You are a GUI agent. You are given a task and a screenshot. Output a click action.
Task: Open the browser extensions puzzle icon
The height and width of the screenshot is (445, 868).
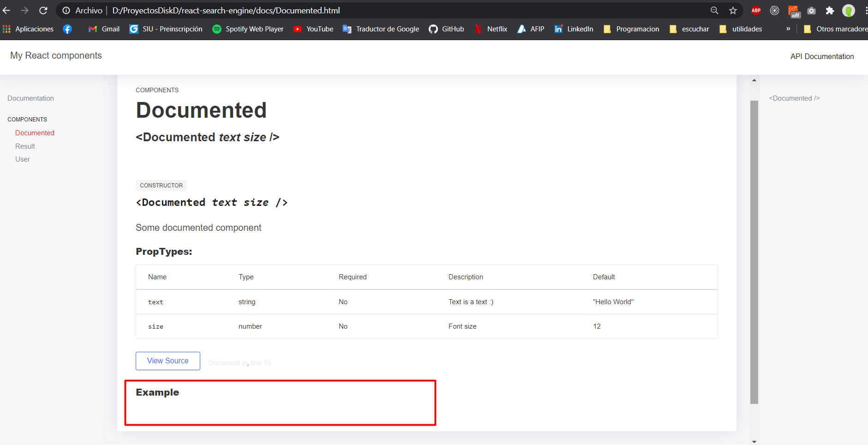pyautogui.click(x=830, y=10)
